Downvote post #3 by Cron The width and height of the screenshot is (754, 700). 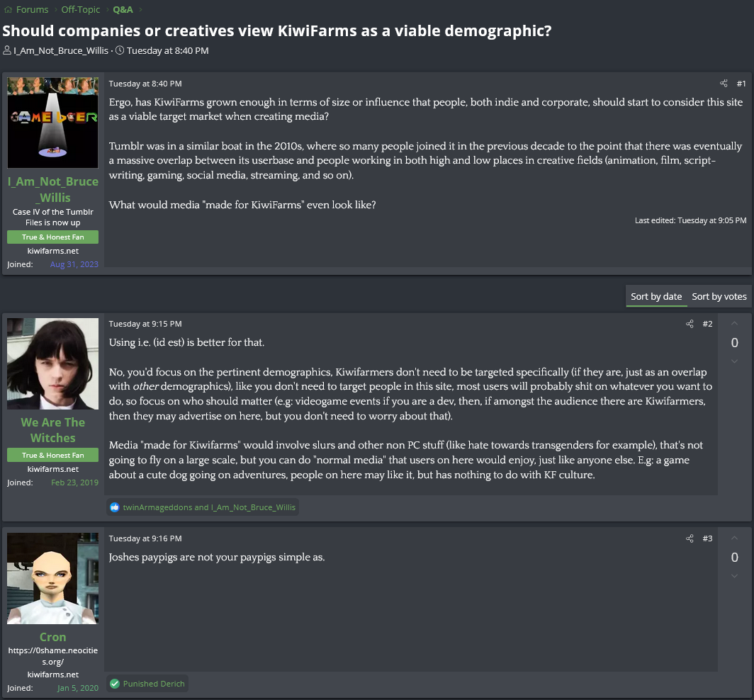(734, 576)
